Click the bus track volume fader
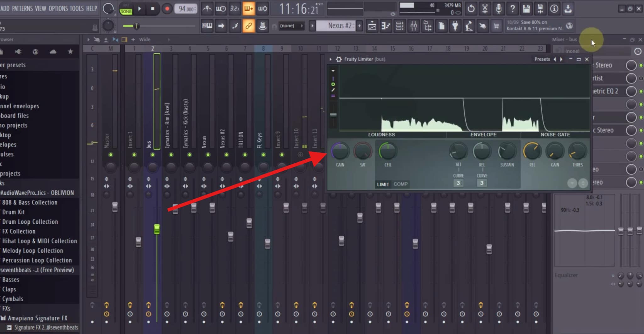 [157, 229]
